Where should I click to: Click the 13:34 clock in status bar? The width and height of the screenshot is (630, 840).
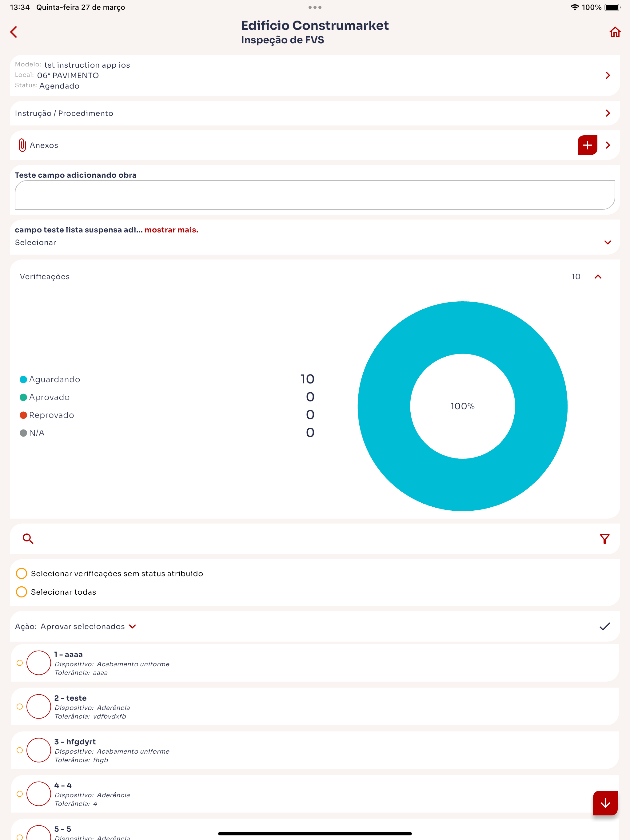[20, 7]
